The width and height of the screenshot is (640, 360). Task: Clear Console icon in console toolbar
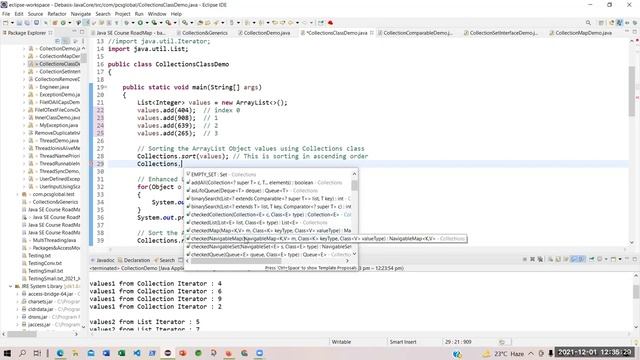pyautogui.click(x=551, y=259)
